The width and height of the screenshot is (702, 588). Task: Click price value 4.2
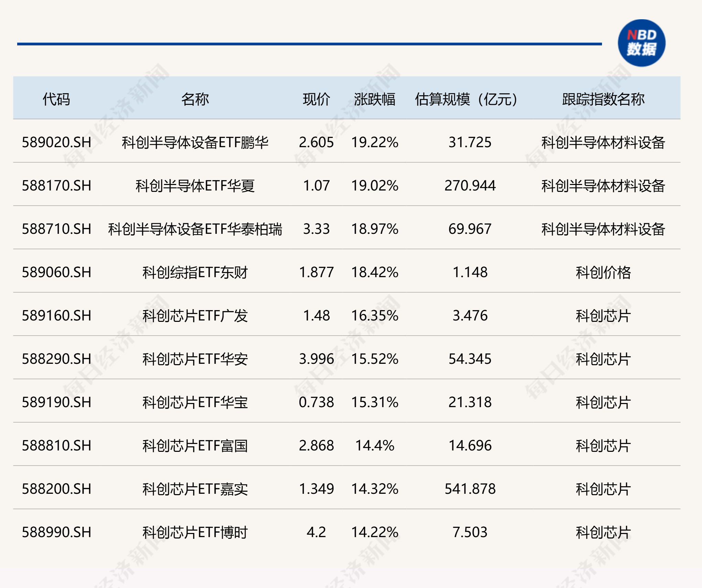click(316, 532)
